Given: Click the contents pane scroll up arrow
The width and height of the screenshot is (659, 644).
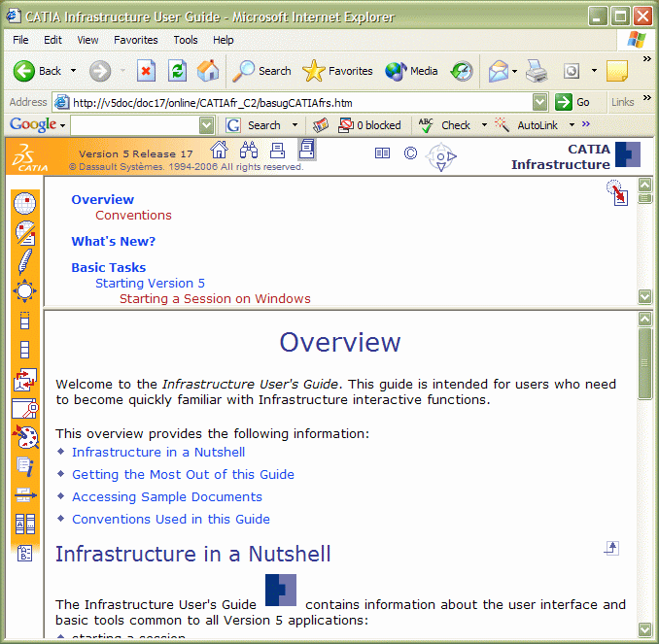Looking at the screenshot, I should [x=644, y=185].
